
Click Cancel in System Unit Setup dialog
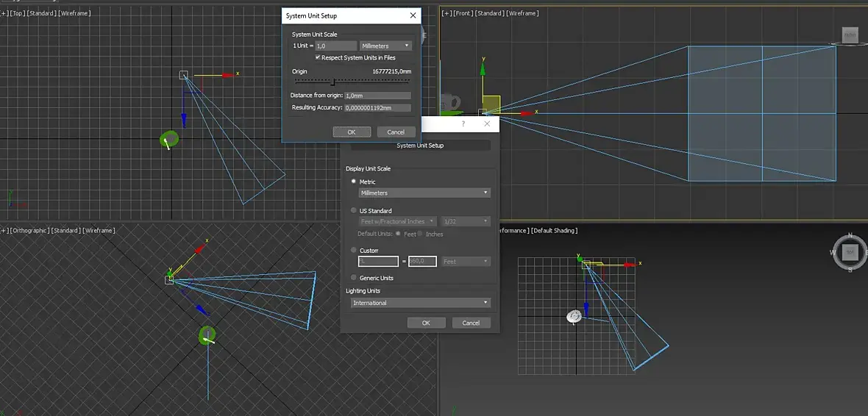pos(396,132)
